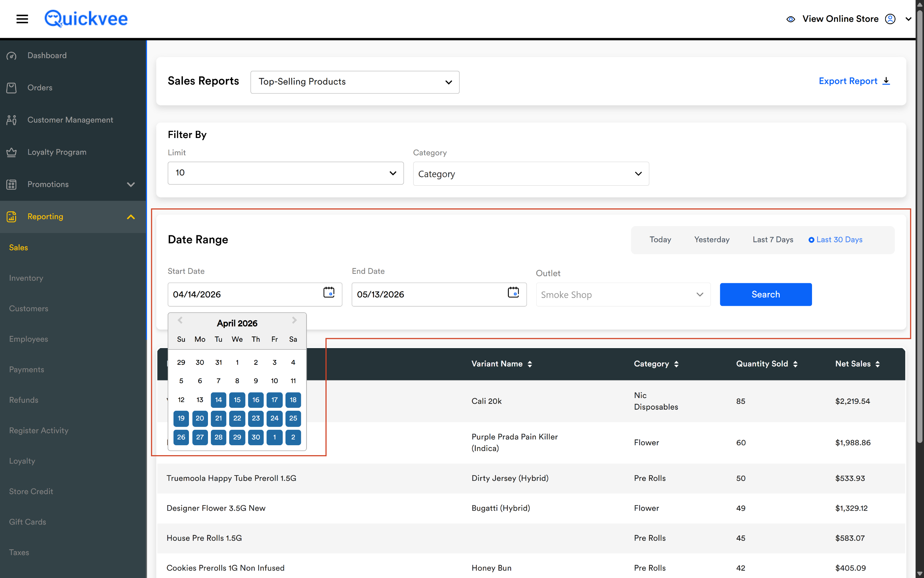Open Loyalty Program in sidebar
Screen dimensions: 924x578
tap(73, 152)
